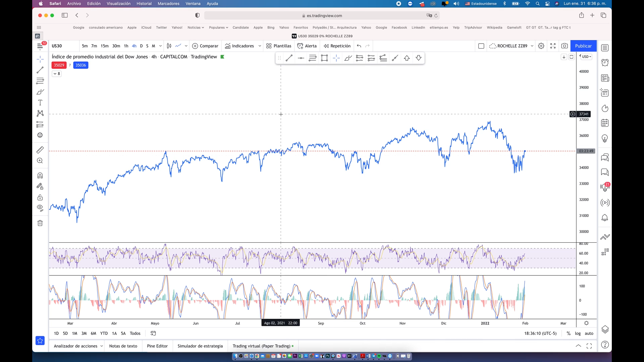This screenshot has width=644, height=362.
Task: Click the trash icon to remove drawings
Action: (40, 223)
